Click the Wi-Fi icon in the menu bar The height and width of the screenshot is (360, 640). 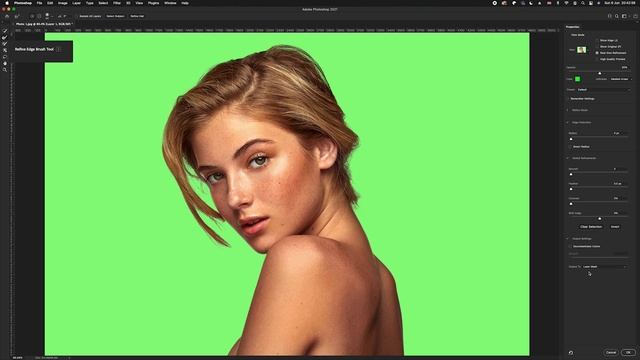point(567,3)
